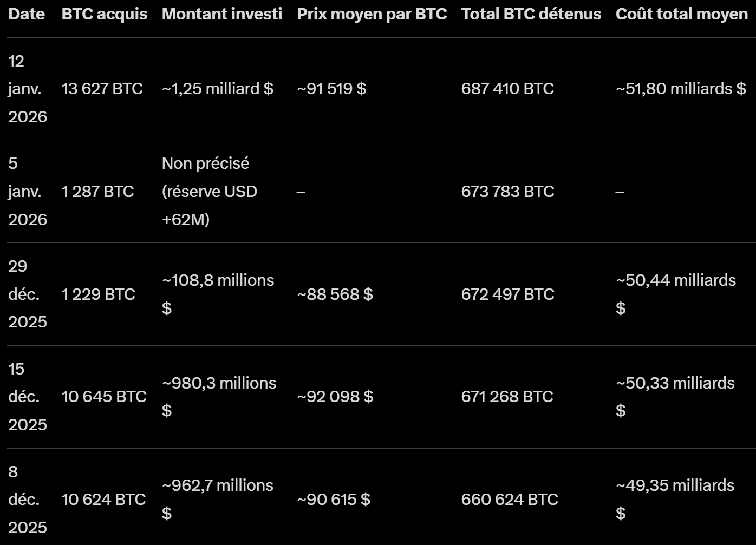Click the 673 783 BTC total
Viewport: 756px width, 545px height.
[507, 192]
